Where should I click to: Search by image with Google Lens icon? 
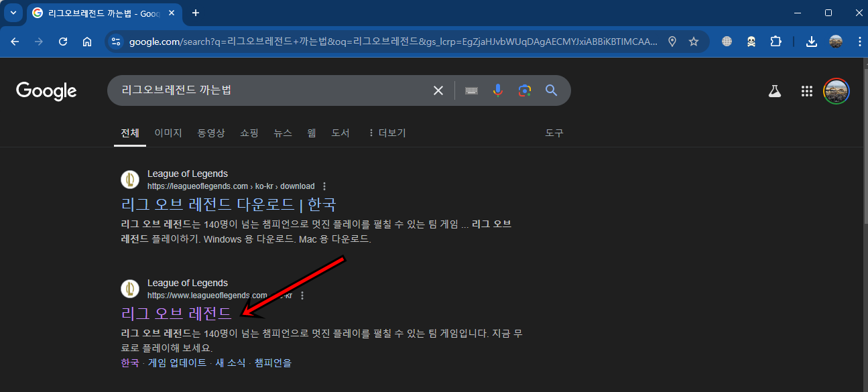[524, 90]
